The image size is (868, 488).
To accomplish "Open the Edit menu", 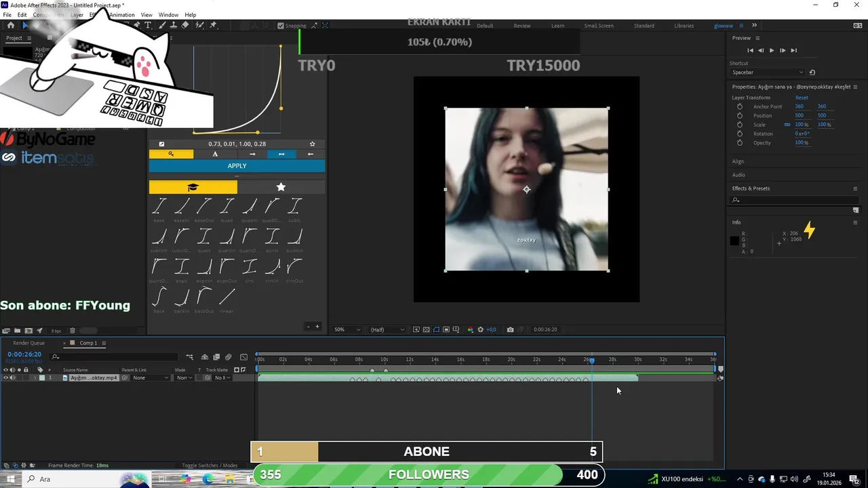I will [x=22, y=14].
